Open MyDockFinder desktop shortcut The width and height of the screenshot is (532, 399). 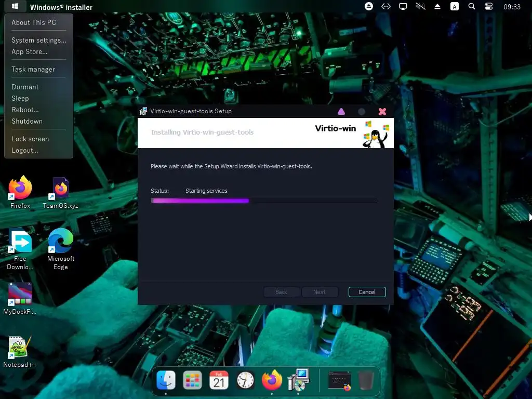point(20,299)
